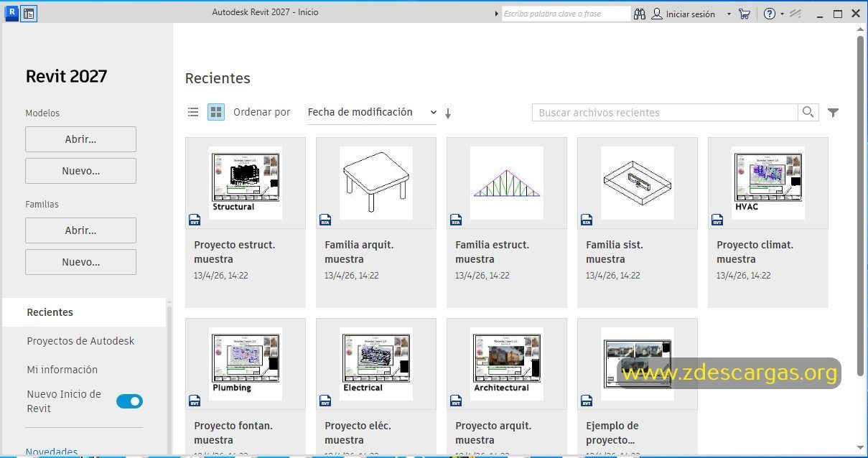The image size is (868, 458).
Task: Switch recent files to list view
Action: point(193,112)
